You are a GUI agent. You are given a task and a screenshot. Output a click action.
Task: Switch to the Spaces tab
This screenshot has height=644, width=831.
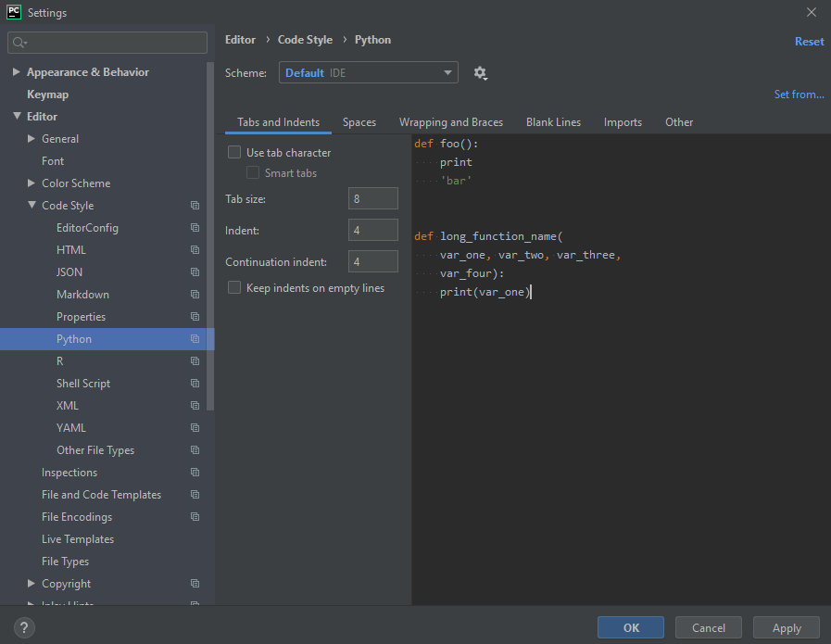pyautogui.click(x=359, y=122)
